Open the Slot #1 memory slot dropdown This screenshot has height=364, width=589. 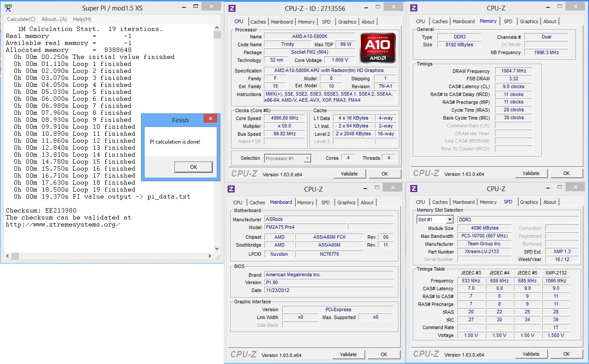[450, 220]
